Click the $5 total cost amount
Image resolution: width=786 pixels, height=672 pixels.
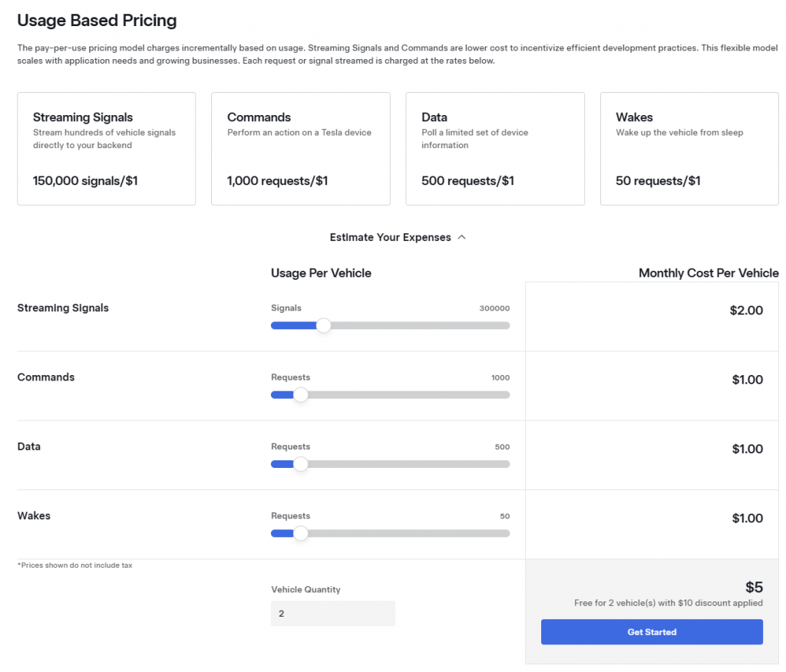pos(754,588)
